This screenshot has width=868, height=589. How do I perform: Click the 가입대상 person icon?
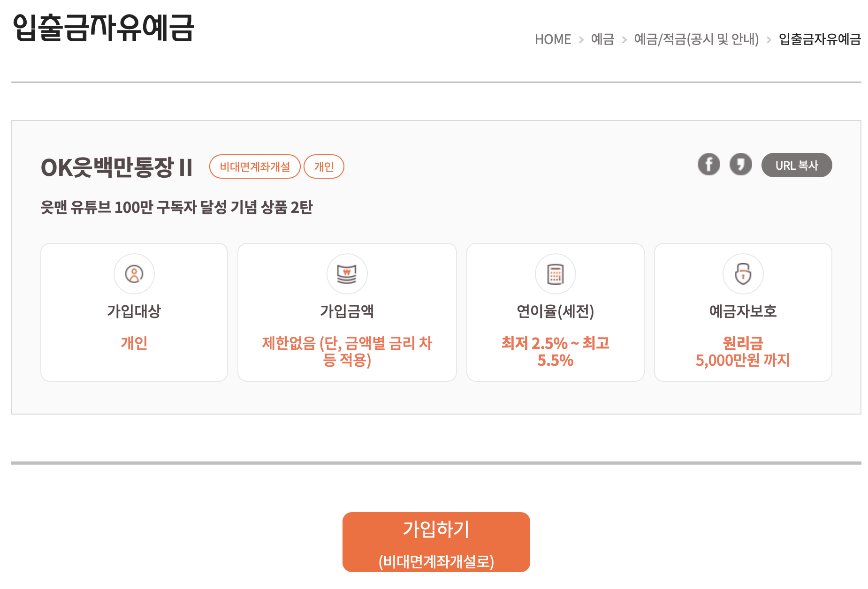tap(134, 274)
